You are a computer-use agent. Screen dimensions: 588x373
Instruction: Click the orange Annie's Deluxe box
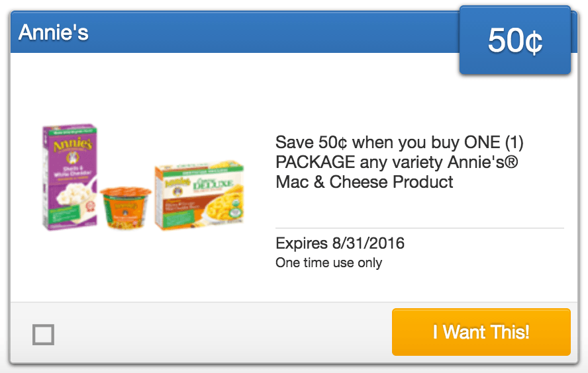coord(199,197)
